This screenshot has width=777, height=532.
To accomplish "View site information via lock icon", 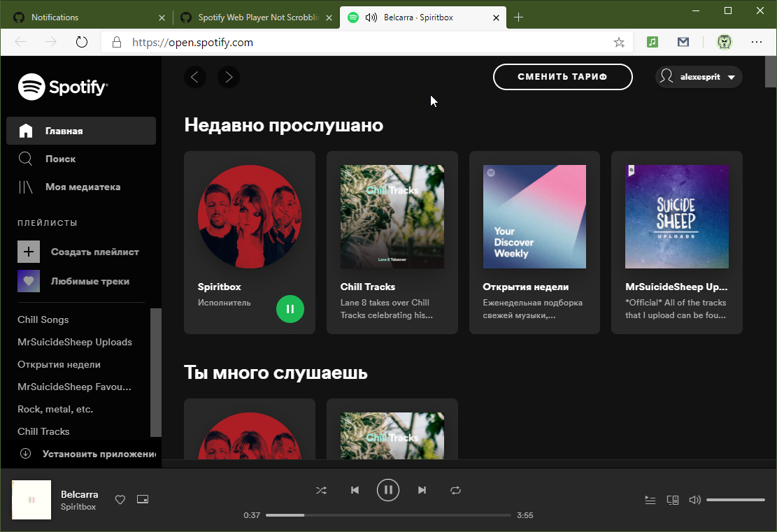I will point(117,42).
